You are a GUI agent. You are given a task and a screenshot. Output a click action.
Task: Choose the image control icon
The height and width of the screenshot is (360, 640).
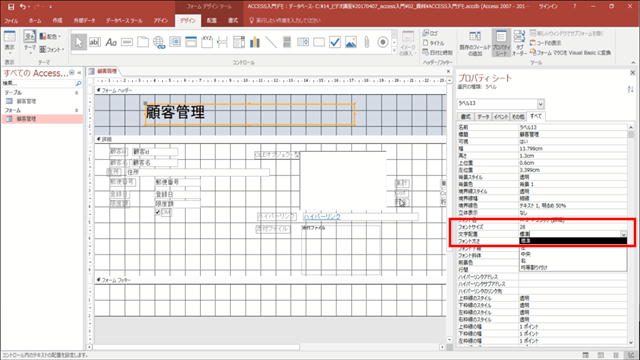tap(351, 42)
